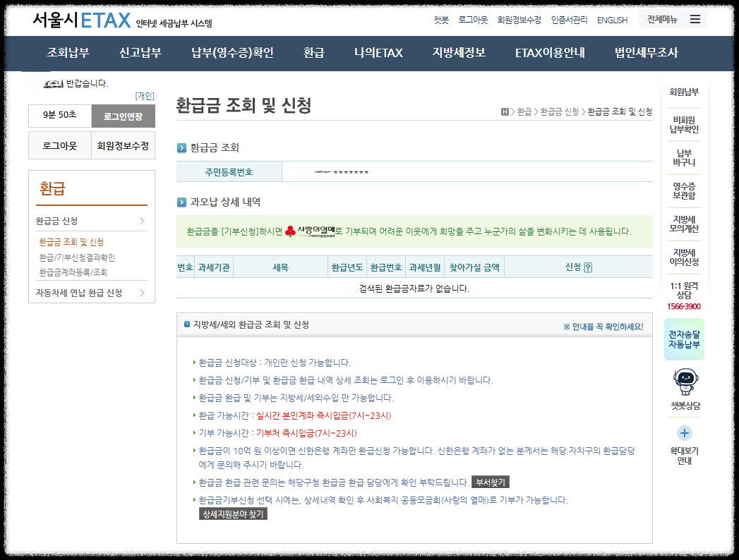Open the 챗봇상담 robot icon

(685, 382)
